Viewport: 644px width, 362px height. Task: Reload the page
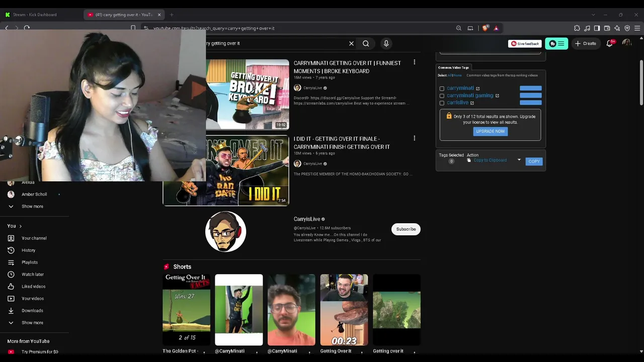tap(27, 28)
